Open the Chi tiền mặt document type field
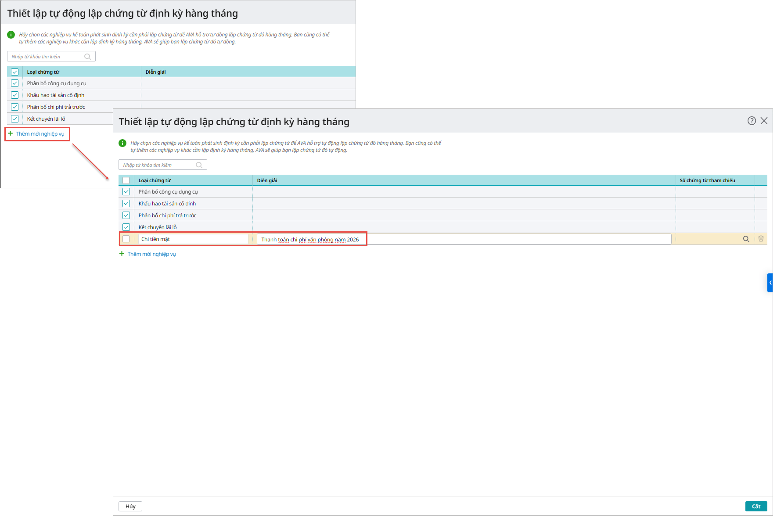Viewport: 777px width, 532px height. (193, 239)
